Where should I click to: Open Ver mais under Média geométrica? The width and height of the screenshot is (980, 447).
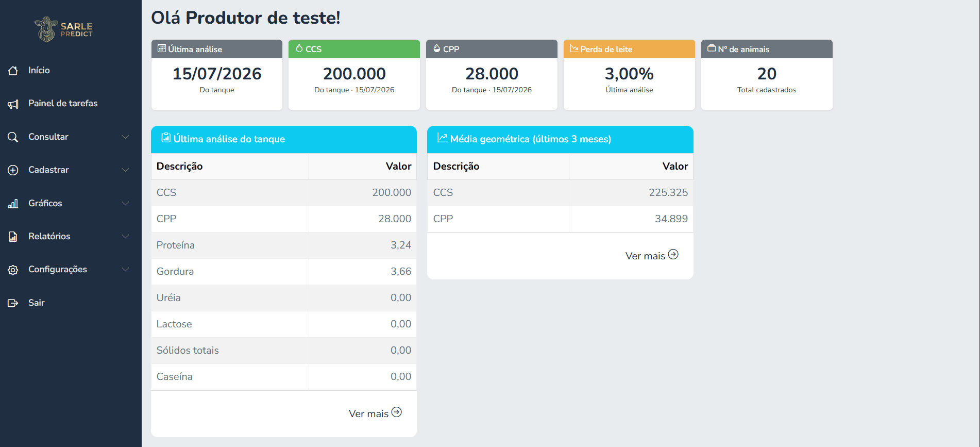click(x=652, y=256)
